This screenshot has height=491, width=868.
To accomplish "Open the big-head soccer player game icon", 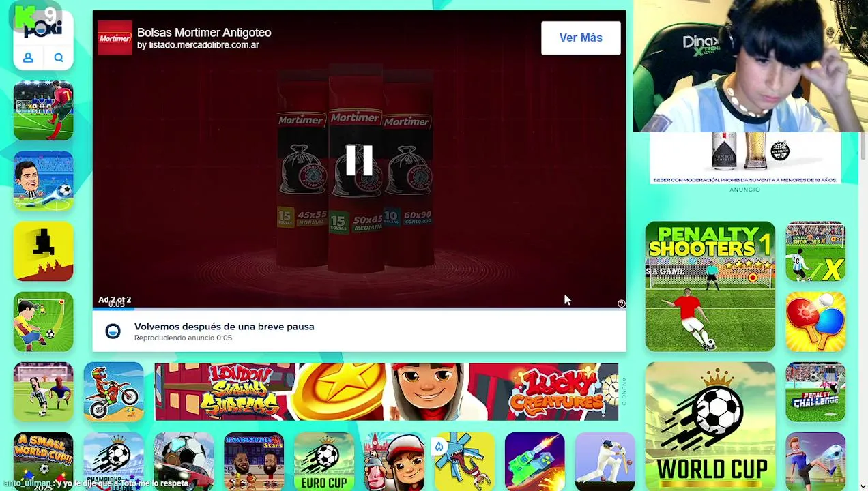I will 43,181.
